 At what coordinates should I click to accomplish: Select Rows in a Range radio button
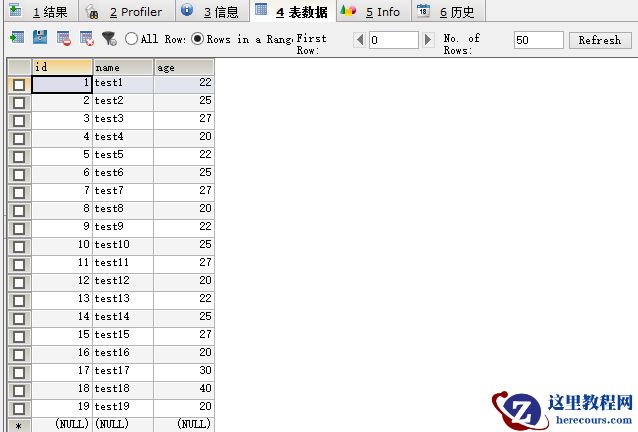[197, 39]
